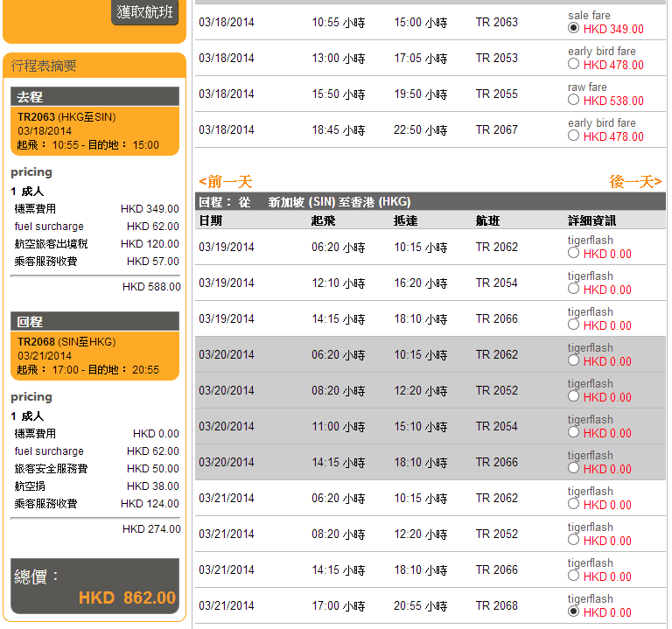Choose 03/21 flight TR 2066 tigerflash radio
Image resolution: width=672 pixels, height=629 pixels.
click(574, 577)
